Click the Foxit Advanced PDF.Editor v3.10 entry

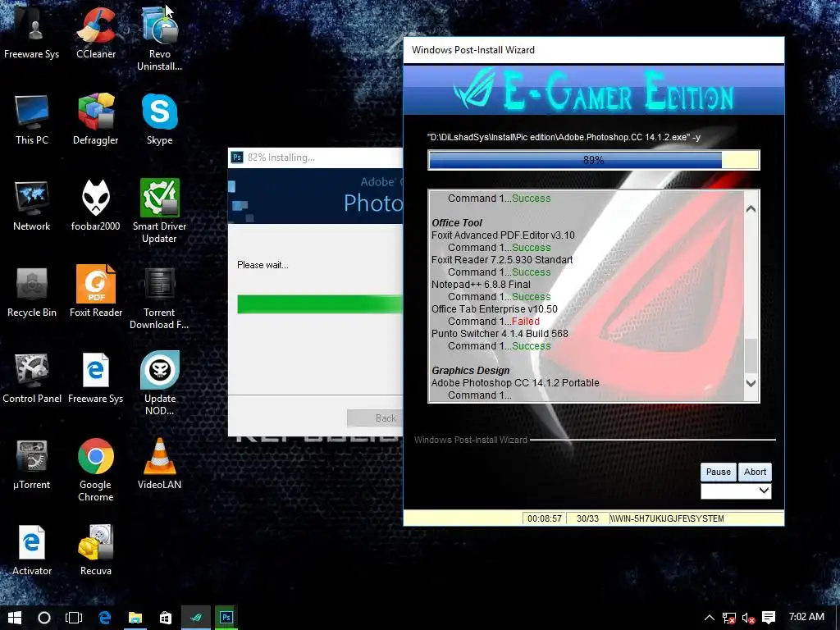(503, 235)
